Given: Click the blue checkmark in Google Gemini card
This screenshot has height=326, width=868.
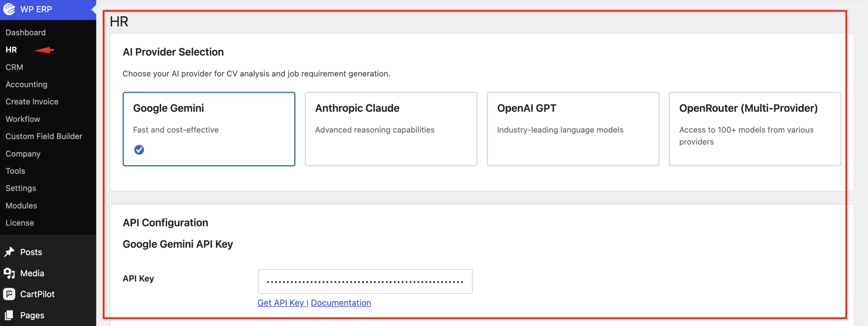Looking at the screenshot, I should (x=139, y=150).
